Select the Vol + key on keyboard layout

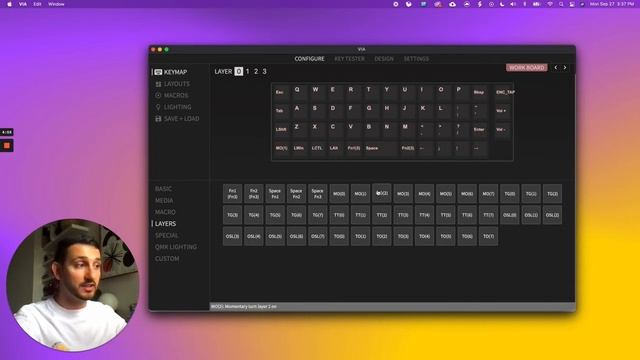[502, 111]
